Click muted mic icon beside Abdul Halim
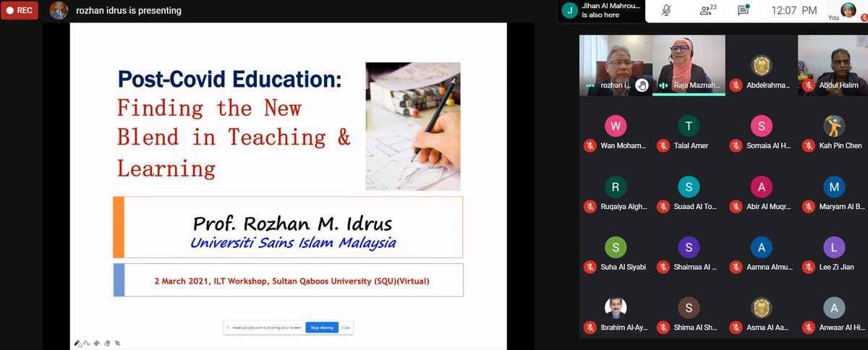Screen dimensions: 868x350 coord(809,85)
